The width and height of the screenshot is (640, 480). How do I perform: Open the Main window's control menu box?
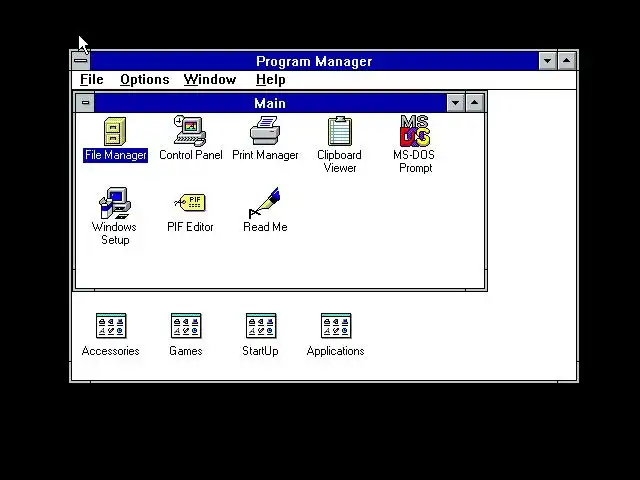tap(85, 102)
